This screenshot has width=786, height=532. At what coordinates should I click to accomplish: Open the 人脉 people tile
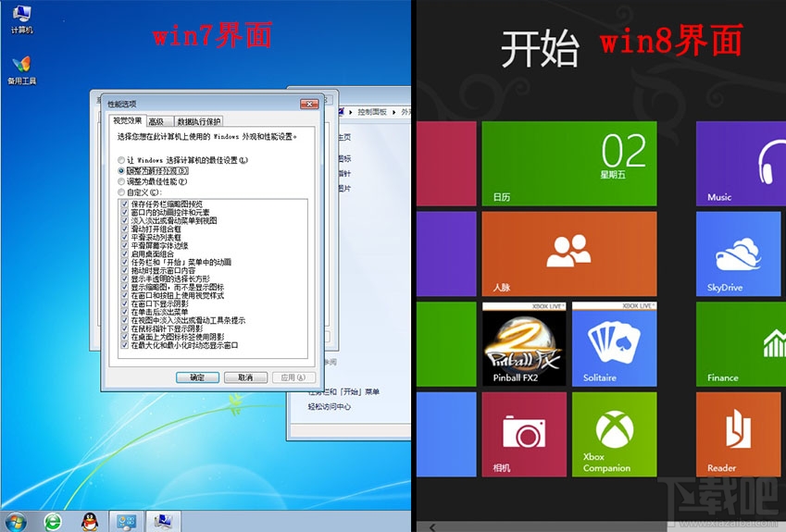[x=569, y=254]
